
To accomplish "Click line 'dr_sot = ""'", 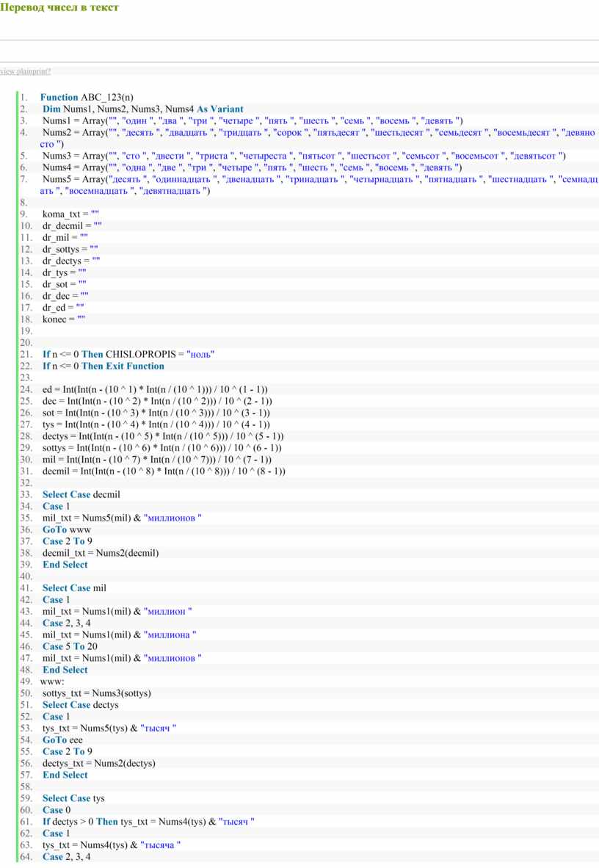I will pos(64,284).
